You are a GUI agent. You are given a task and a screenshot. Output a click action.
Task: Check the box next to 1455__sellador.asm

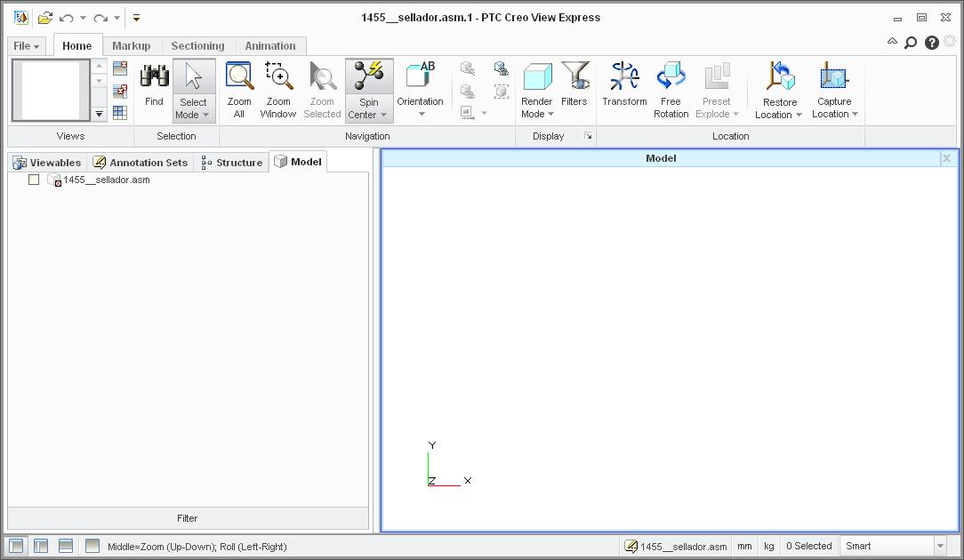tap(34, 179)
